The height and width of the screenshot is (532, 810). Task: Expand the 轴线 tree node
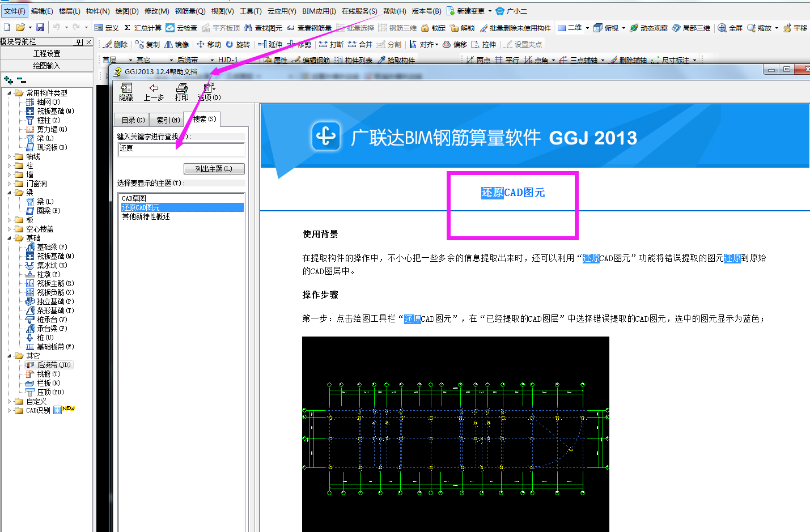tap(9, 156)
